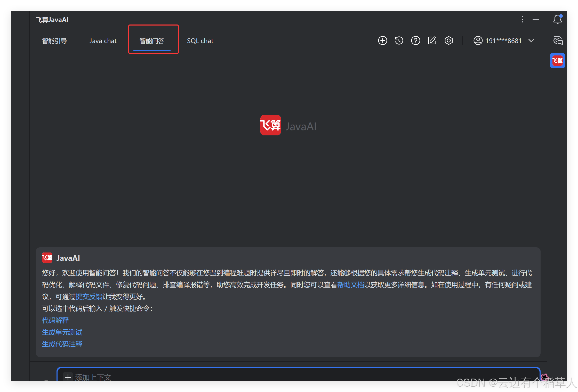Select the 智能问答 tab
The image size is (578, 392).
(x=152, y=41)
